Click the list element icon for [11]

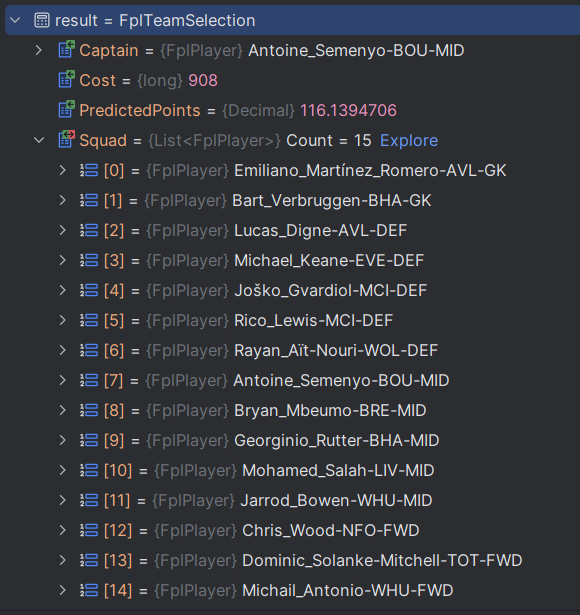89,500
